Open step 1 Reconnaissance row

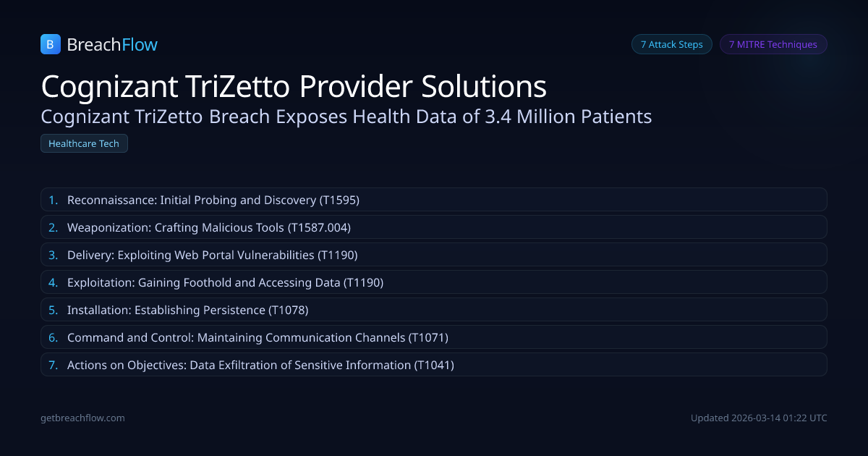433,200
